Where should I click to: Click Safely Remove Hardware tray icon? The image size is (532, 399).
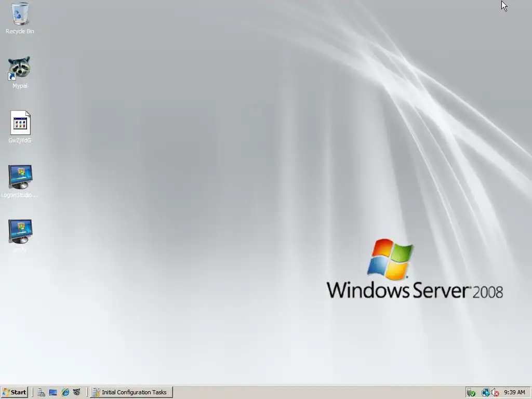coord(471,393)
